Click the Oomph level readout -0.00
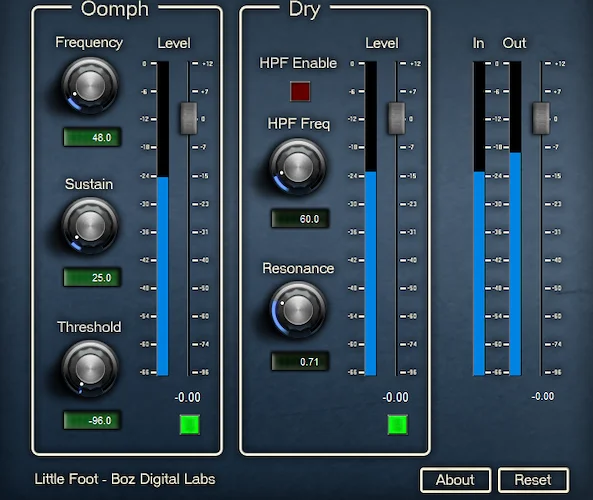This screenshot has width=593, height=500. point(188,397)
